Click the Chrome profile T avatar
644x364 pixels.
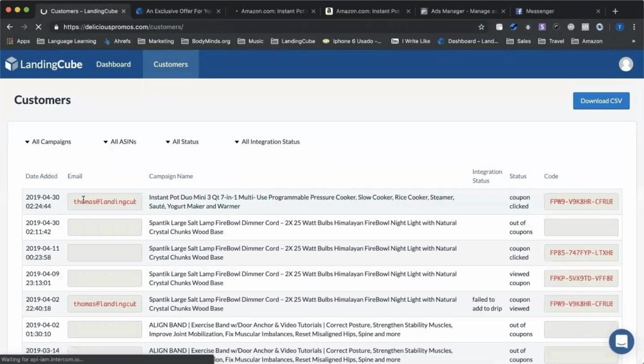(x=619, y=26)
